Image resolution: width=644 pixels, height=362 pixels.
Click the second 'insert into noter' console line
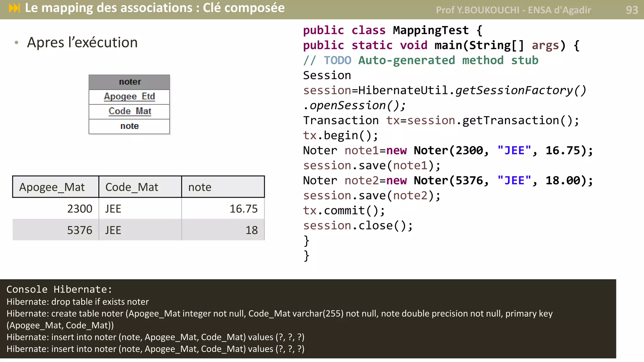click(156, 349)
